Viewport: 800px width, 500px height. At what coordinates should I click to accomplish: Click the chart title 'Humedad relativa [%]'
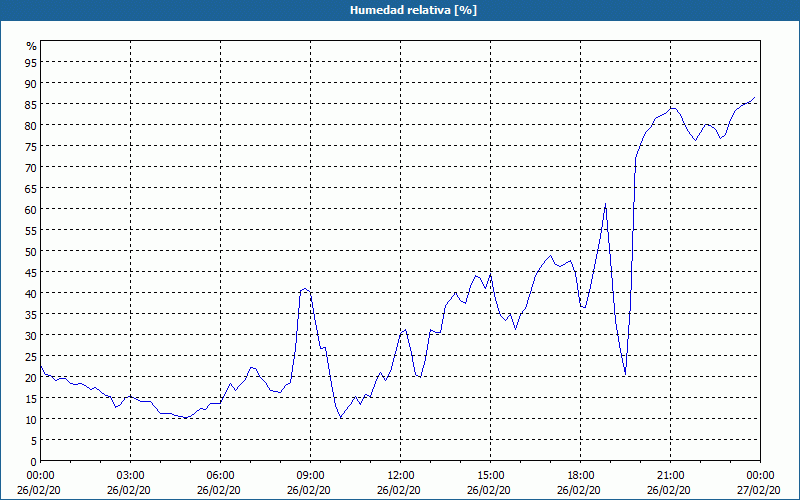[x=413, y=10]
